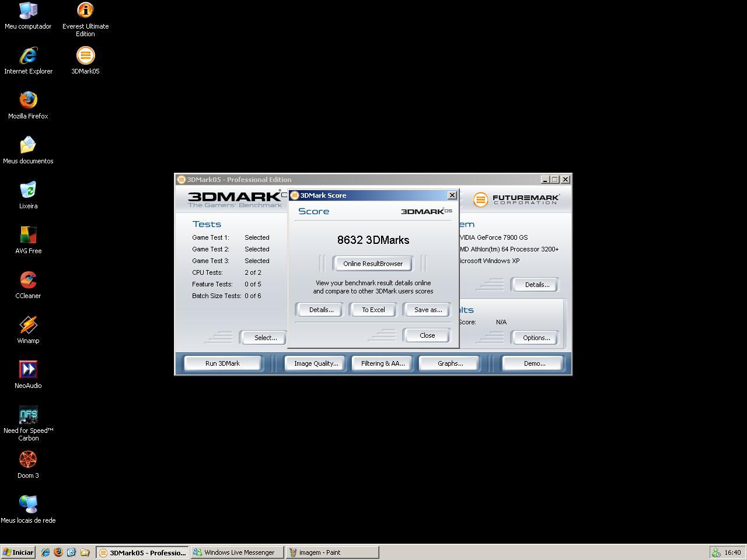The image size is (747, 560).
Task: Open the Meus documentos folder icon
Action: (28, 150)
